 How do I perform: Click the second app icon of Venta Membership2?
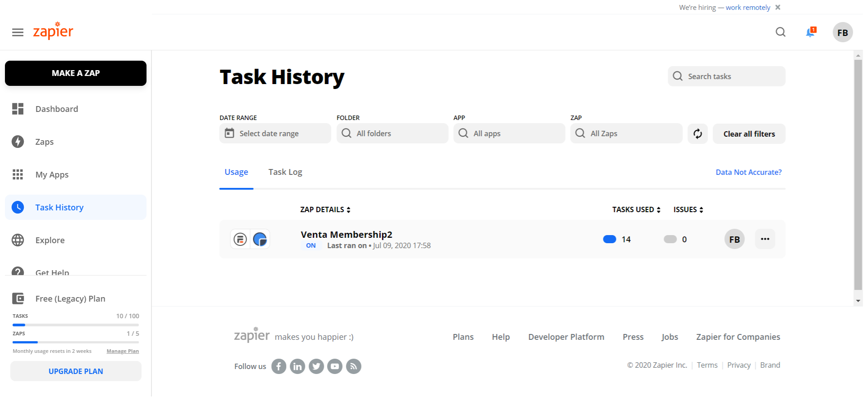tap(260, 239)
